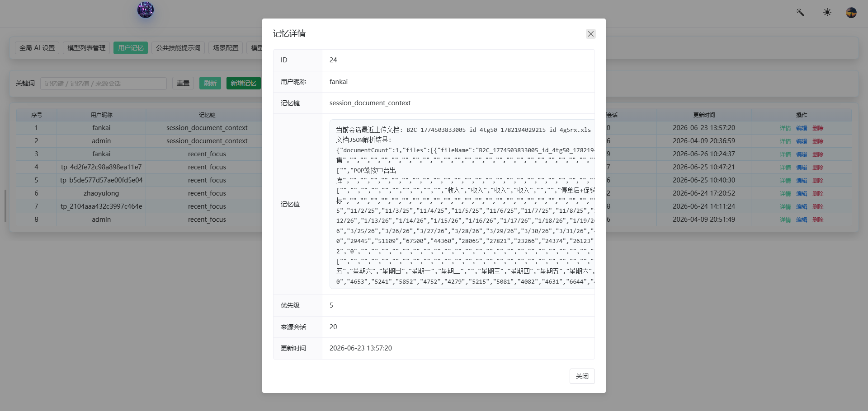Click 删除 for the 2026-06-24 17:20:52 row
868x411 pixels.
(818, 194)
